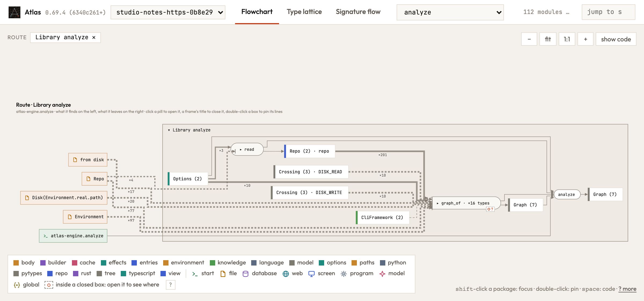Click the terminal icon on atlas-engine.analyze node
The width and height of the screenshot is (644, 301).
click(46, 236)
